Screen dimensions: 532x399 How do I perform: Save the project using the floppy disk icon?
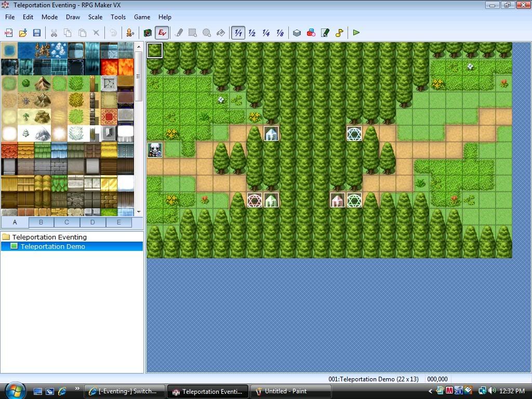click(37, 33)
